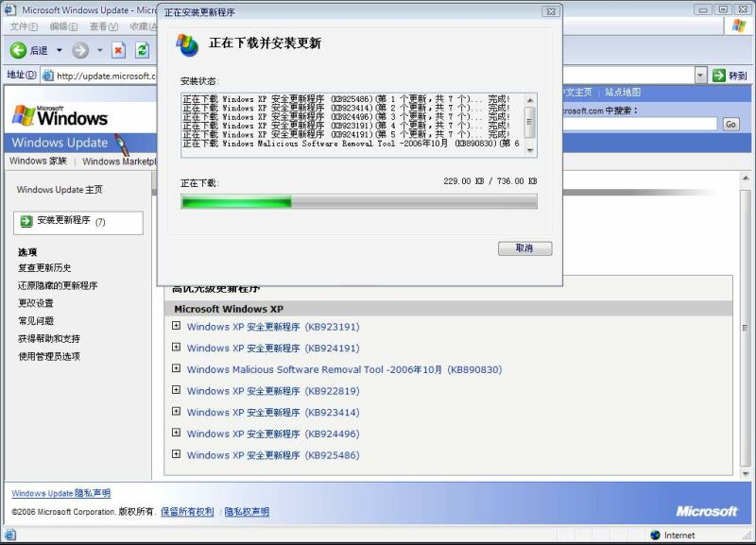Open 保留所有权利 footer link
Image resolution: width=756 pixels, height=545 pixels.
[187, 512]
